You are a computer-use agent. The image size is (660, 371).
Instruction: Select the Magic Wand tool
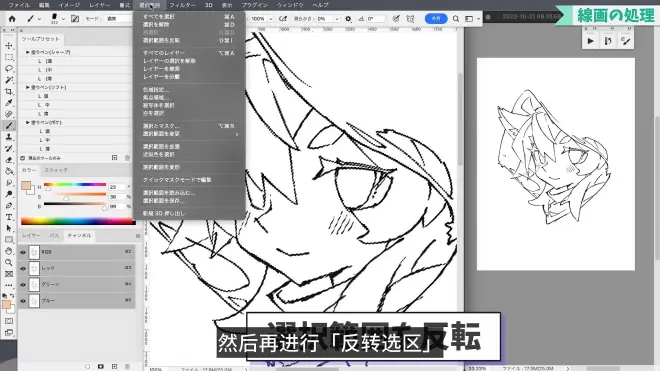pyautogui.click(x=9, y=80)
